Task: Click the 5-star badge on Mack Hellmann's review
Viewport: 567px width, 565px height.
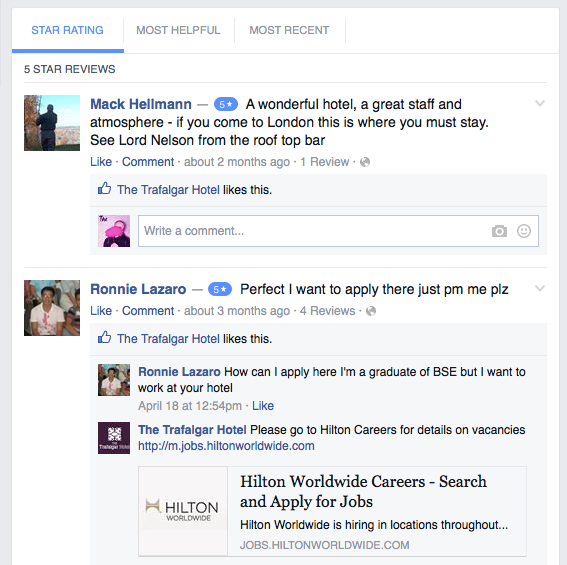Action: [226, 104]
